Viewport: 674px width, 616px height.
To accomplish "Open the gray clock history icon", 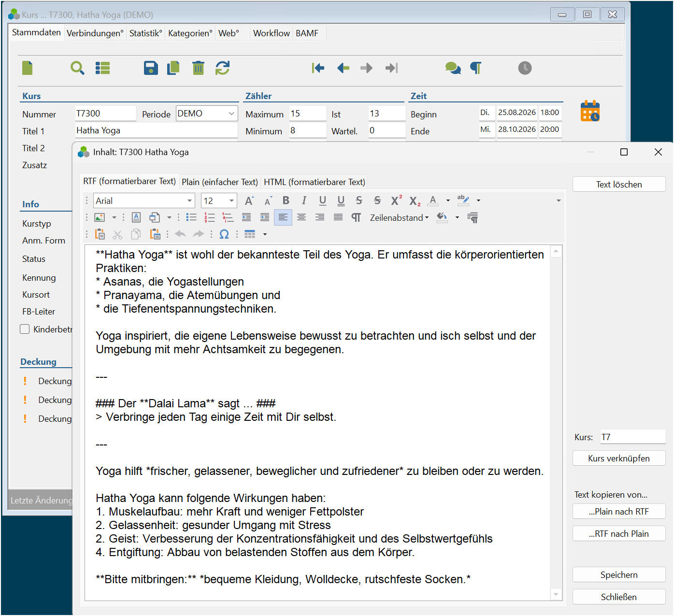I will [x=525, y=68].
